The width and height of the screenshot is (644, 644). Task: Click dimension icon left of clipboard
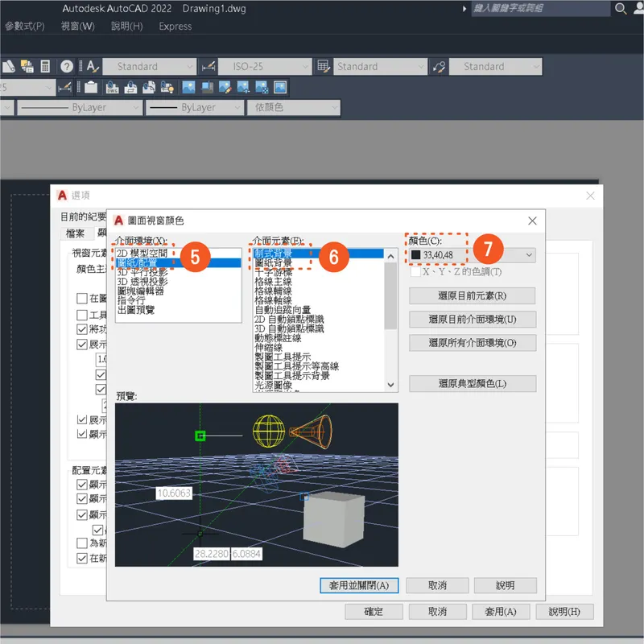(x=65, y=87)
